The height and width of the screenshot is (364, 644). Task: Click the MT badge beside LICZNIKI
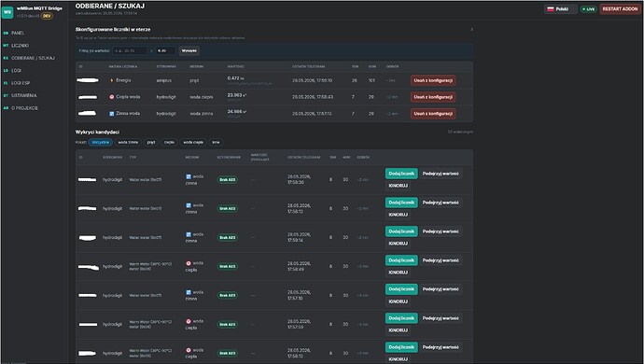[6, 46]
